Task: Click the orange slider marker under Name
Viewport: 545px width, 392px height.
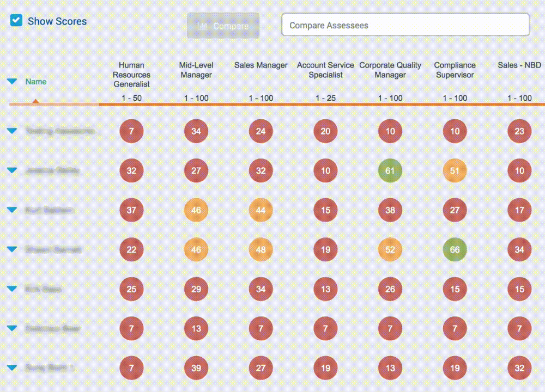Action: (35, 100)
